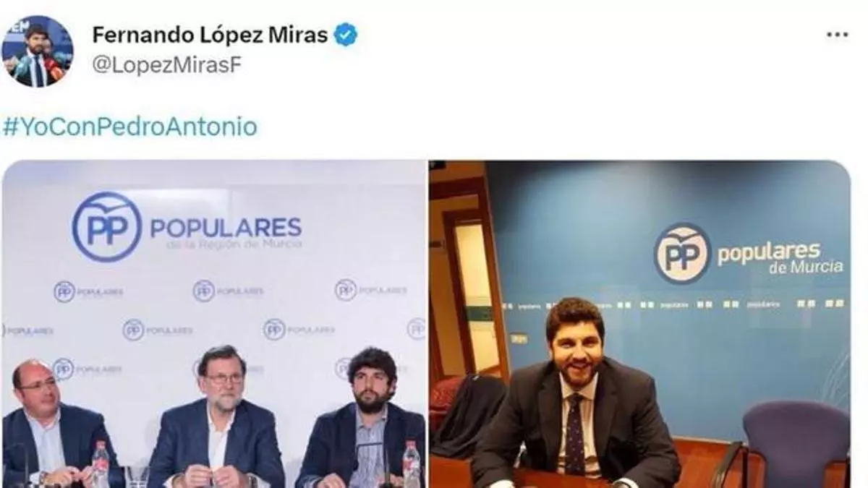Image resolution: width=868 pixels, height=488 pixels.
Task: Click the PP circle logo beside POPULARES
Action: (x=107, y=226)
